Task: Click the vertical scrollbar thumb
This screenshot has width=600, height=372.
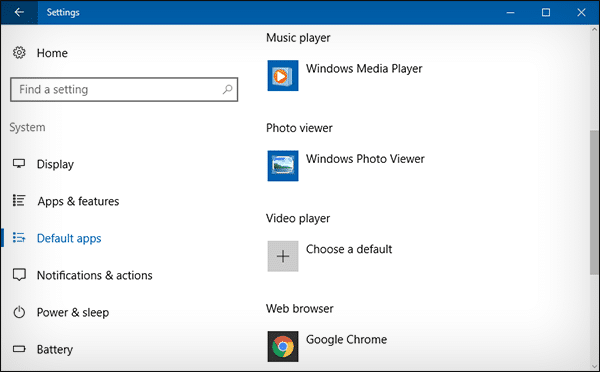Action: point(594,202)
